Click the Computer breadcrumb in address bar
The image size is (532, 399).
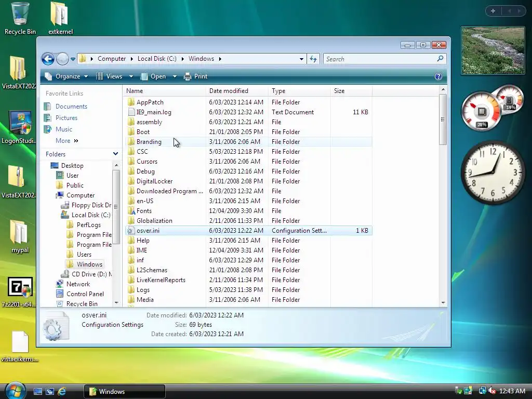point(112,59)
